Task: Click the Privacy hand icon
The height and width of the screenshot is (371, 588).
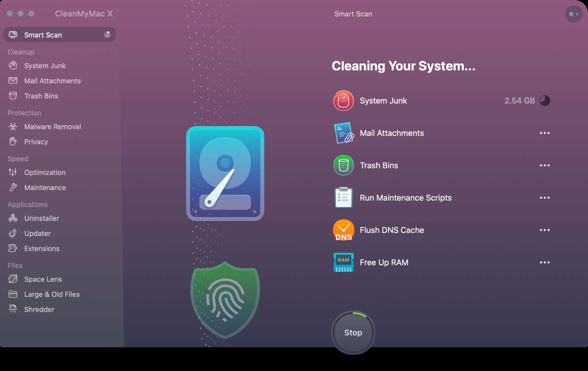Action: (x=13, y=142)
